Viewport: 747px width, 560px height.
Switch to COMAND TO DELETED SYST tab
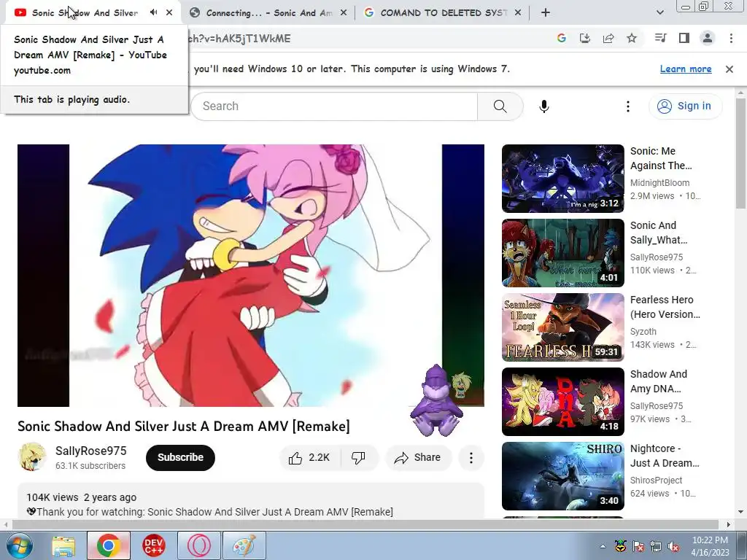tap(443, 13)
